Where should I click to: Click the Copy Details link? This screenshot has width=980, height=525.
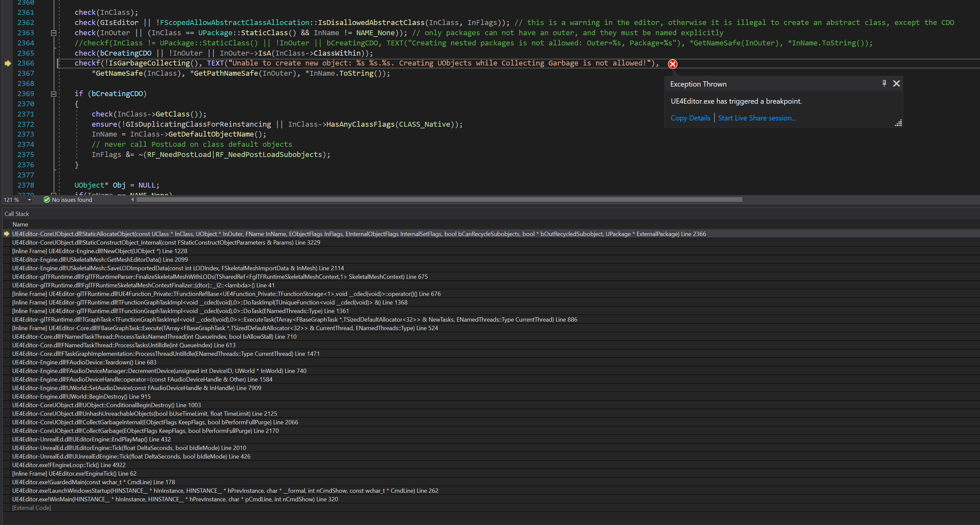point(690,118)
